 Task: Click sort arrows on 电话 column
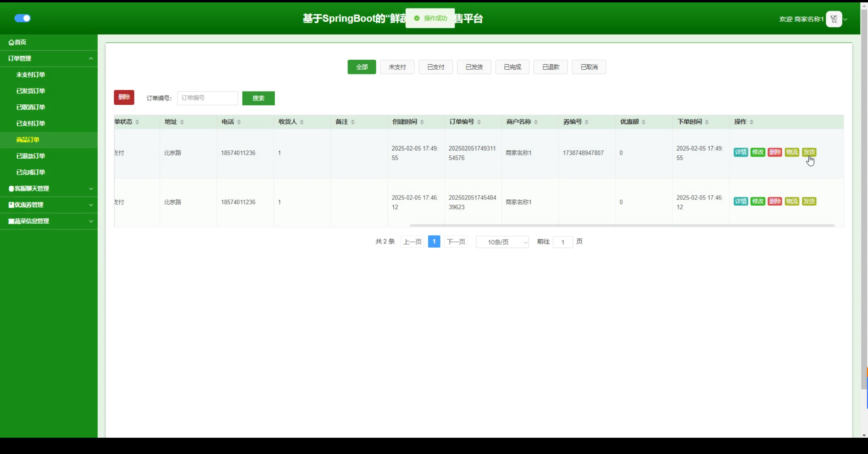click(239, 122)
